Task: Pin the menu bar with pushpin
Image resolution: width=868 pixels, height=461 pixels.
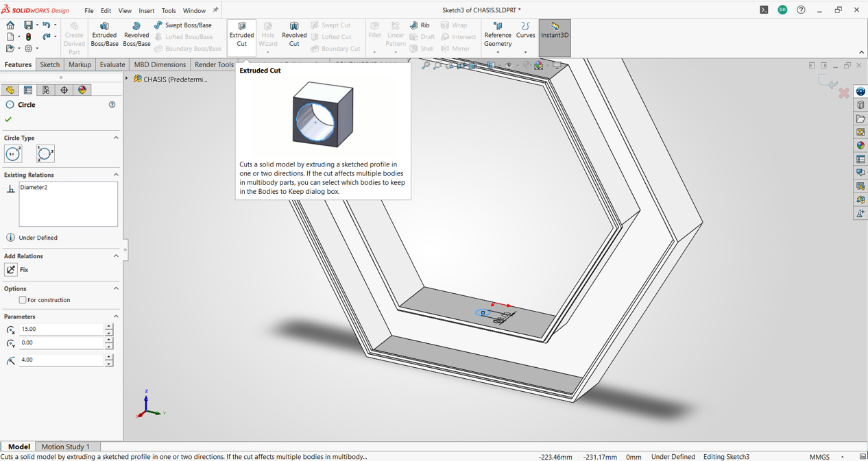Action: (x=215, y=10)
